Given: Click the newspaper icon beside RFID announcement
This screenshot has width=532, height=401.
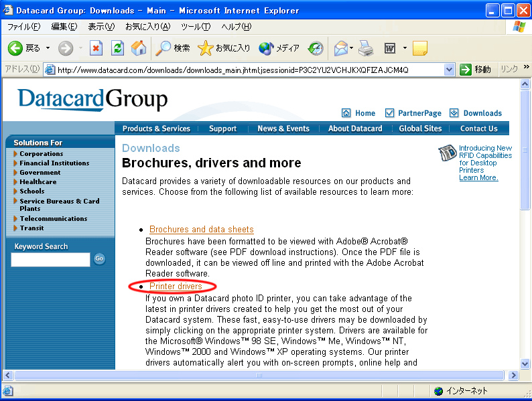Looking at the screenshot, I should coord(448,153).
